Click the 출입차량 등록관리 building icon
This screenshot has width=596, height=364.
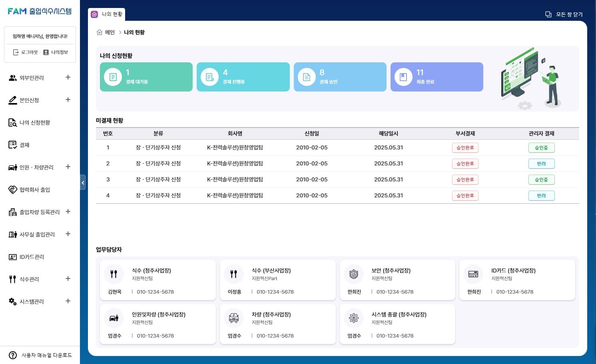coord(13,212)
